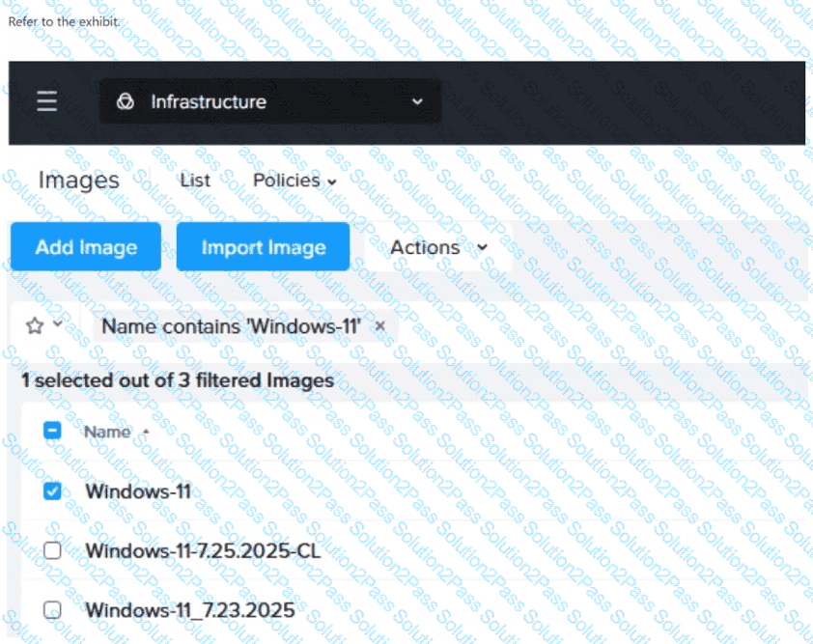
Task: Toggle the select-all images checkbox
Action: (x=53, y=432)
